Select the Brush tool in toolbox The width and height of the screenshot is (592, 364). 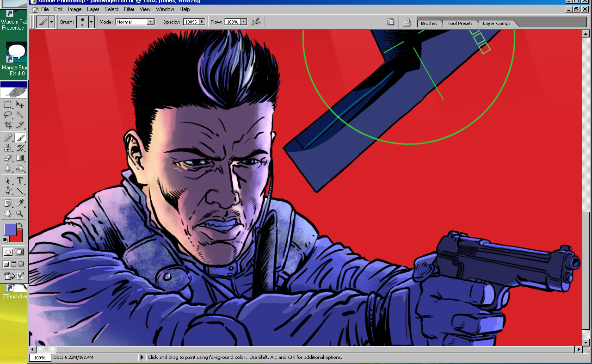(20, 138)
